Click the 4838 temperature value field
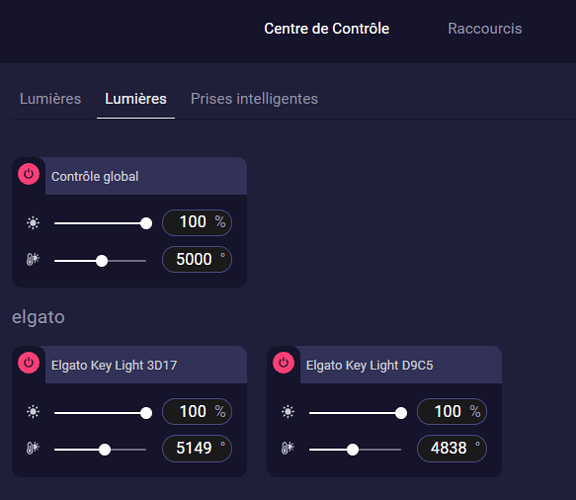The height and width of the screenshot is (500, 576). pos(452,448)
